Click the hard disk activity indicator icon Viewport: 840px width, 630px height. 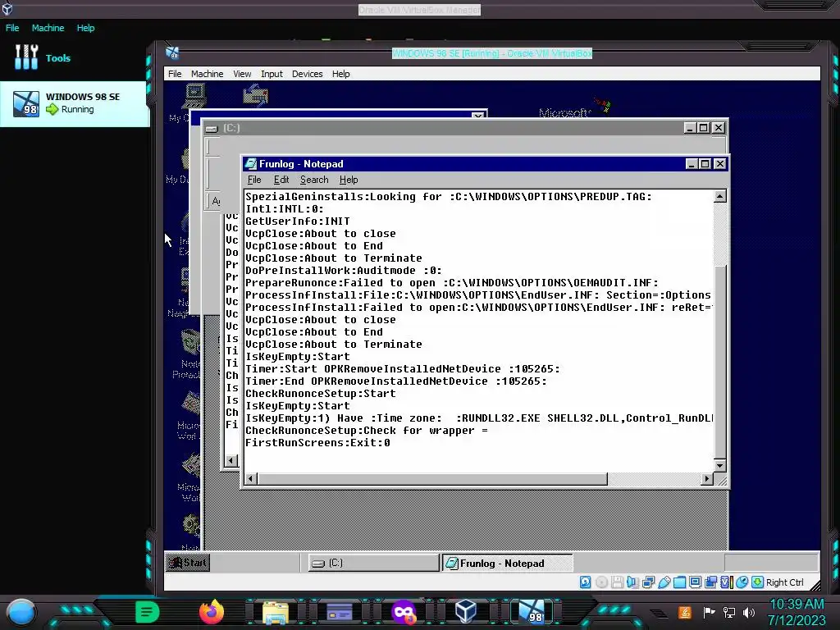[x=585, y=582]
